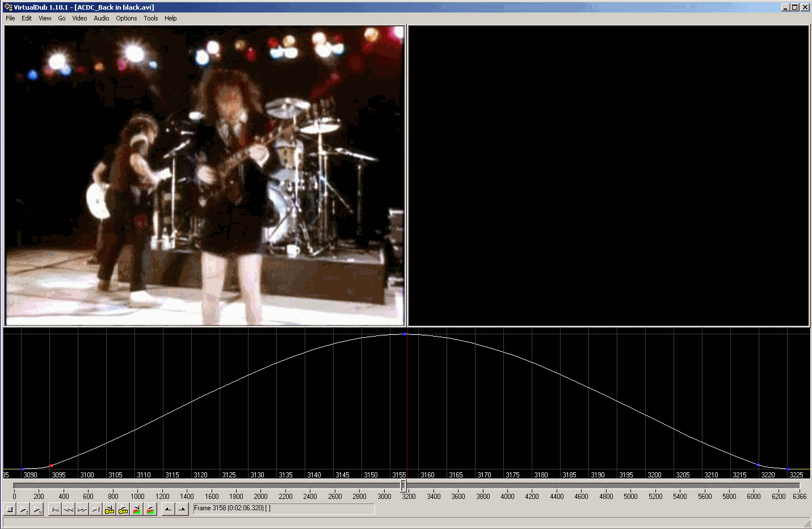812x529 pixels.
Task: Click the 3000 mark on the seek ruler
Action: pos(384,496)
